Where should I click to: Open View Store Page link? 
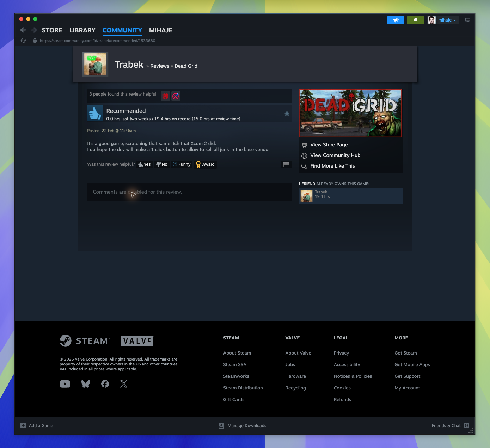click(329, 145)
